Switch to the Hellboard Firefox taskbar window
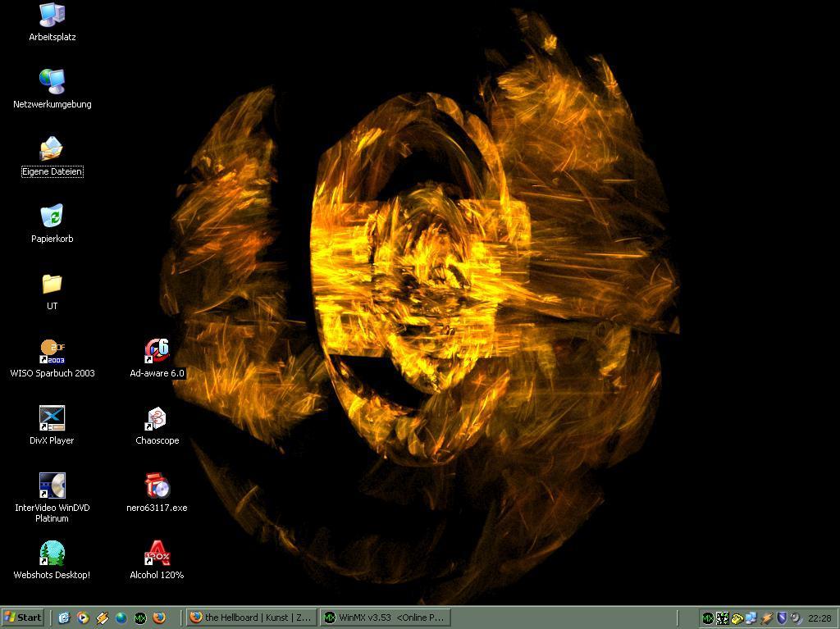Image resolution: width=840 pixels, height=629 pixels. tap(251, 618)
